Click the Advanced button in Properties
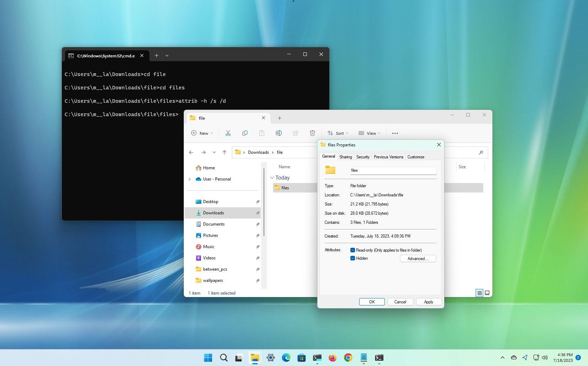Image resolution: width=588 pixels, height=366 pixels. coord(418,258)
